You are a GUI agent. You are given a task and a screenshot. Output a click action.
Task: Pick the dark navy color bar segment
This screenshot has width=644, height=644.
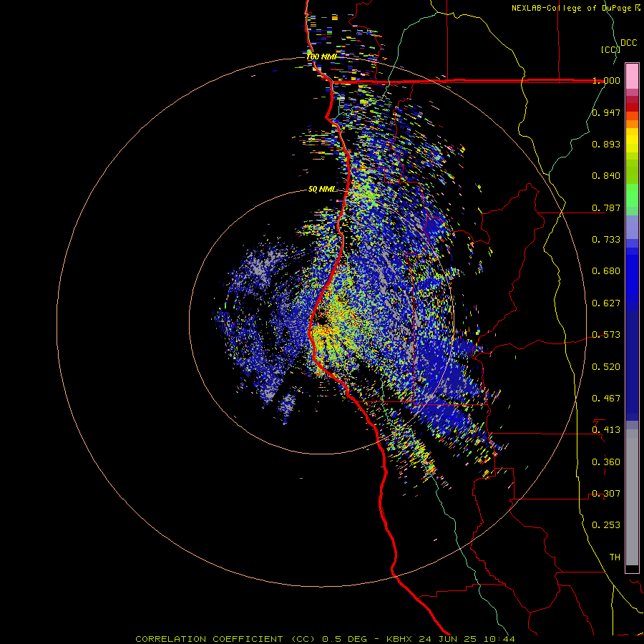(632, 366)
